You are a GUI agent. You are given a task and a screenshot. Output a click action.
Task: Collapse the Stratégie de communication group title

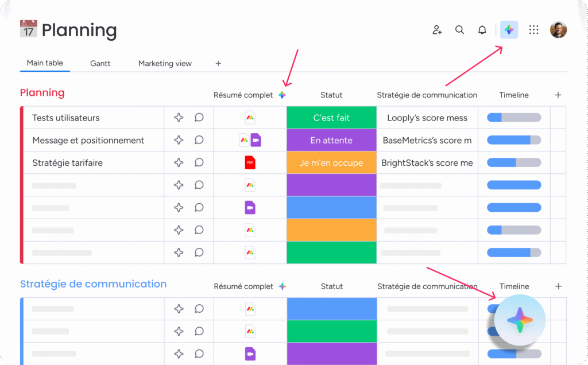coord(93,284)
